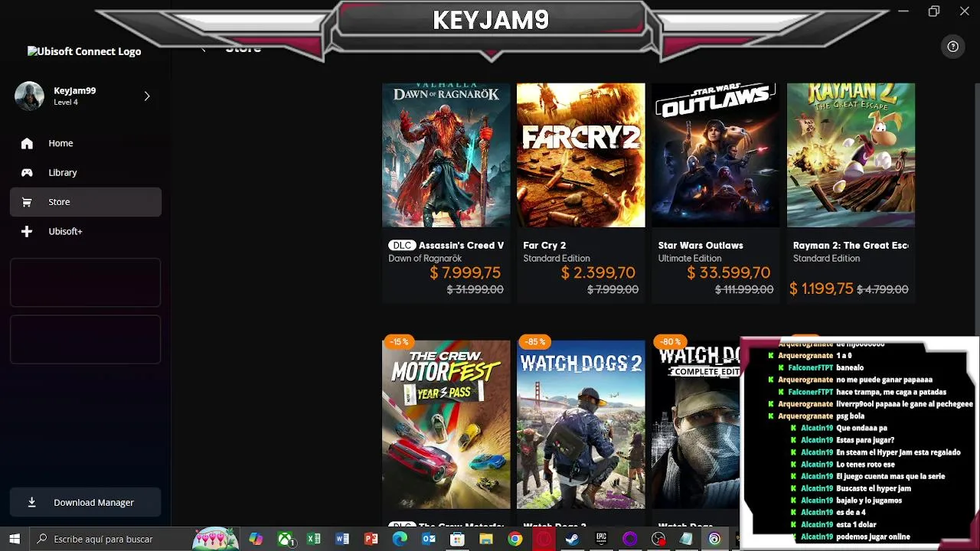Click chat message 'podemos jugar online'

(873, 536)
